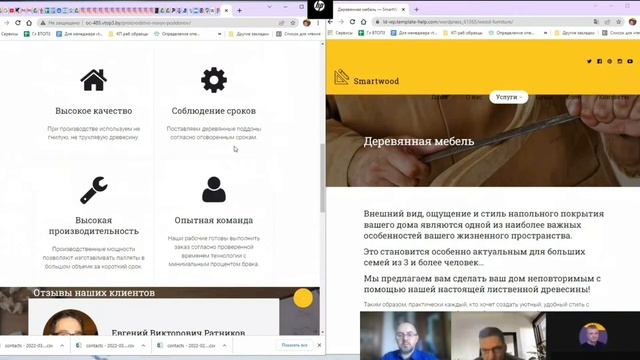This screenshot has height=360, width=640.
Task: Open 'КП раб образцы' bookmark folder in left window
Action: [x=128, y=34]
